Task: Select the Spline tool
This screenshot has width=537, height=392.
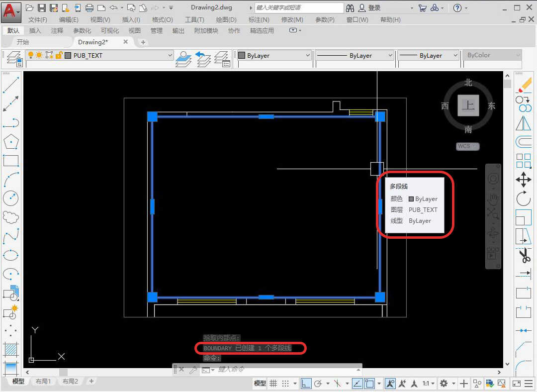Action: (x=10, y=236)
